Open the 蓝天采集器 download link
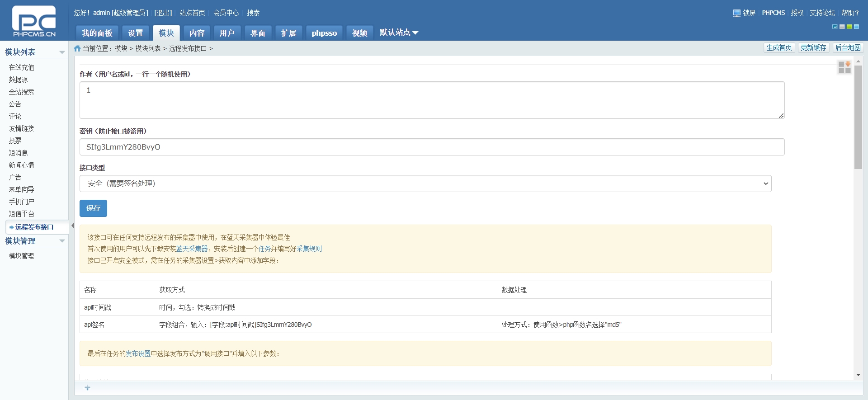 (x=192, y=249)
